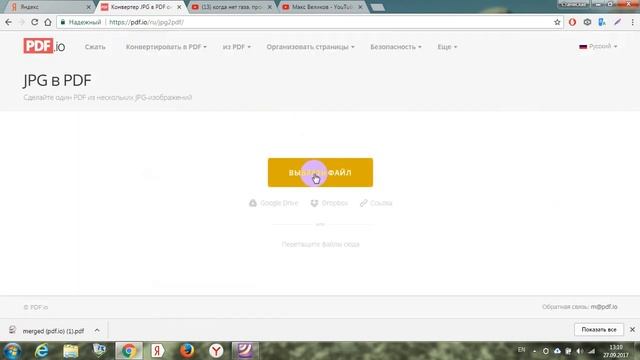This screenshot has height=360, width=640.
Task: Click the Сжать menu item
Action: 95,47
